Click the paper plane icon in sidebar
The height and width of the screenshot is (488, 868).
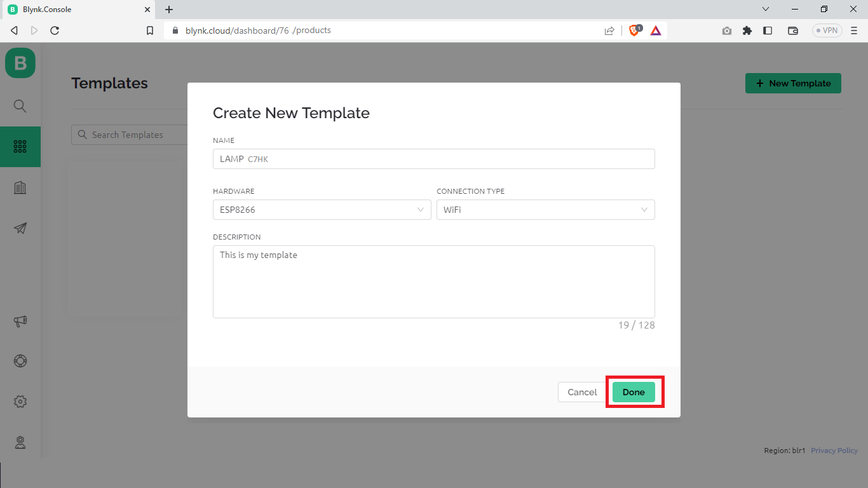[x=20, y=228]
